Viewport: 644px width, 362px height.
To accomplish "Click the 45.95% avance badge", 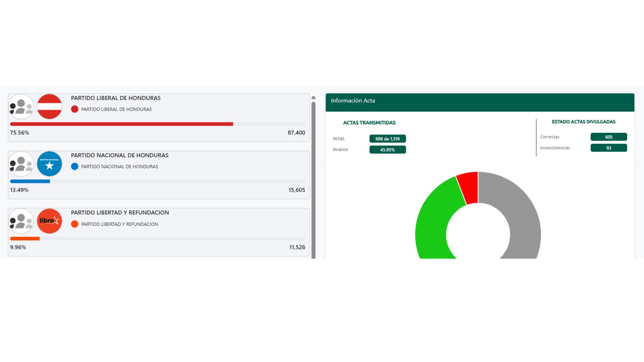I will (x=387, y=150).
